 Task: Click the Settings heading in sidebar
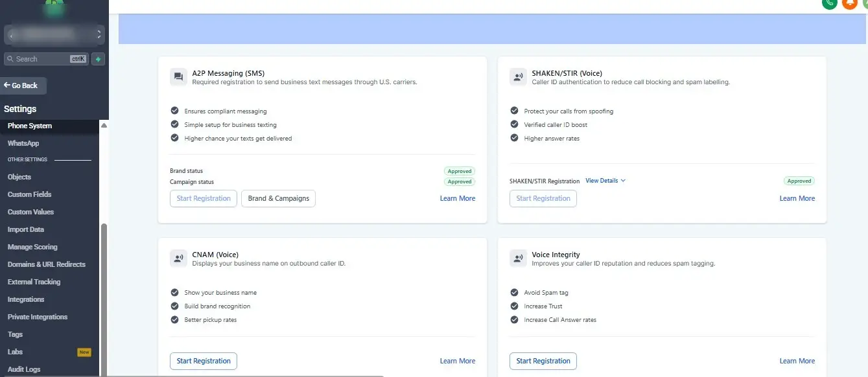(20, 109)
